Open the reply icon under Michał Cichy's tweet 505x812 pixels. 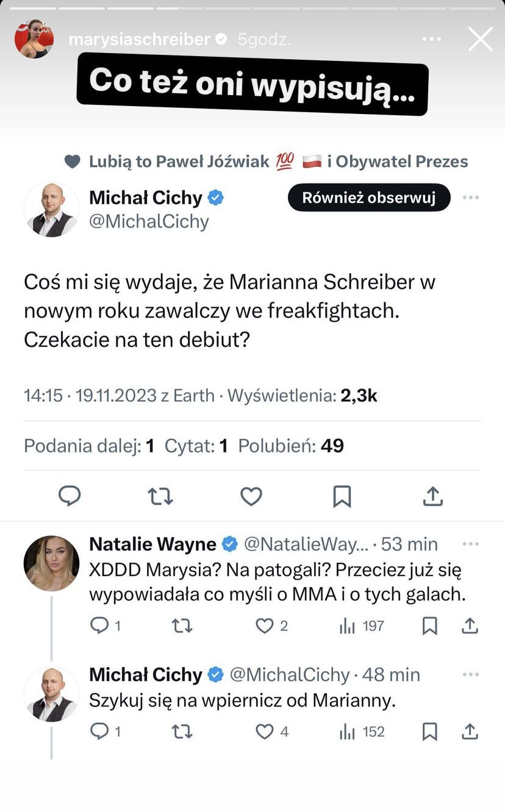coord(70,496)
